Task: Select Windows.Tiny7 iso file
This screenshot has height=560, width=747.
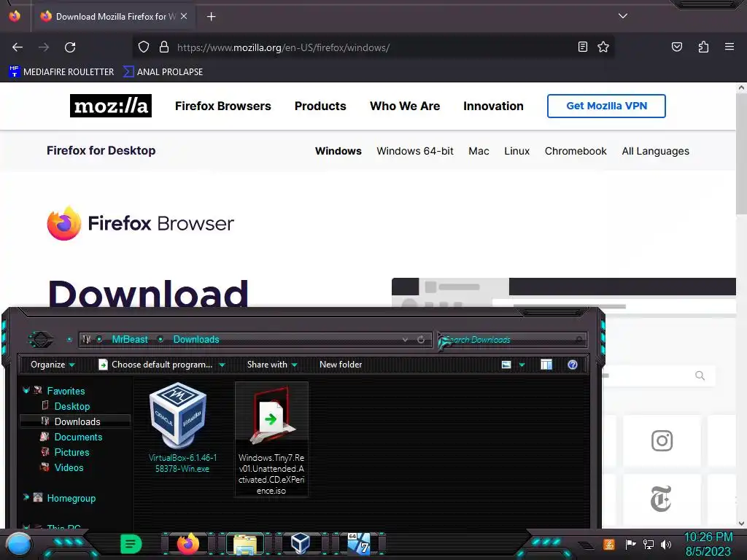Action: [271, 439]
